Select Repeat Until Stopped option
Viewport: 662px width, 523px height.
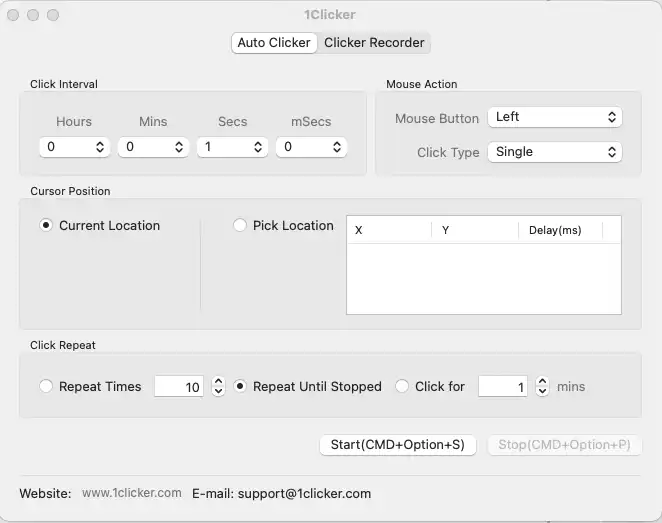pos(240,386)
